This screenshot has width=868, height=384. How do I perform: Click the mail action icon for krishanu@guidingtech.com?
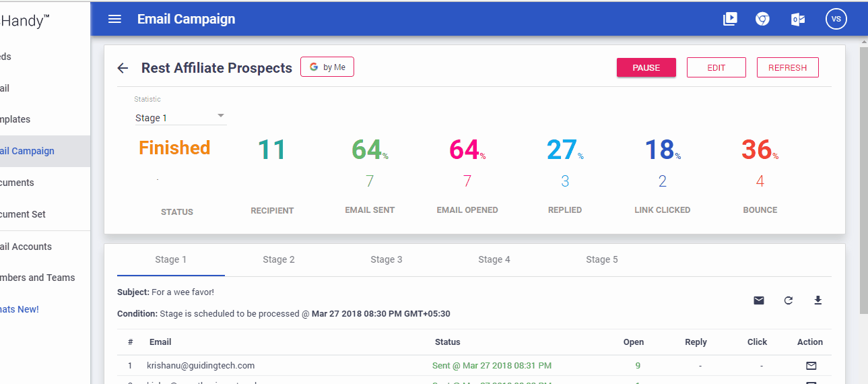pos(811,366)
